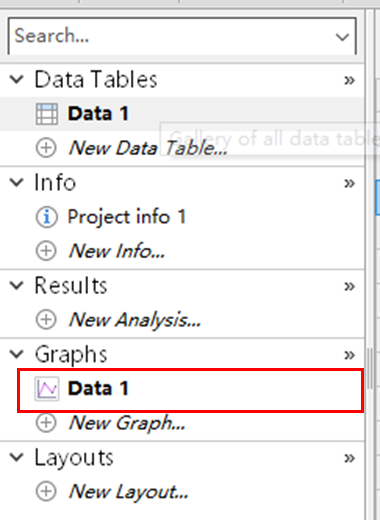Select the Data 1 graph sheet
Image resolution: width=380 pixels, height=520 pixels.
coord(190,389)
